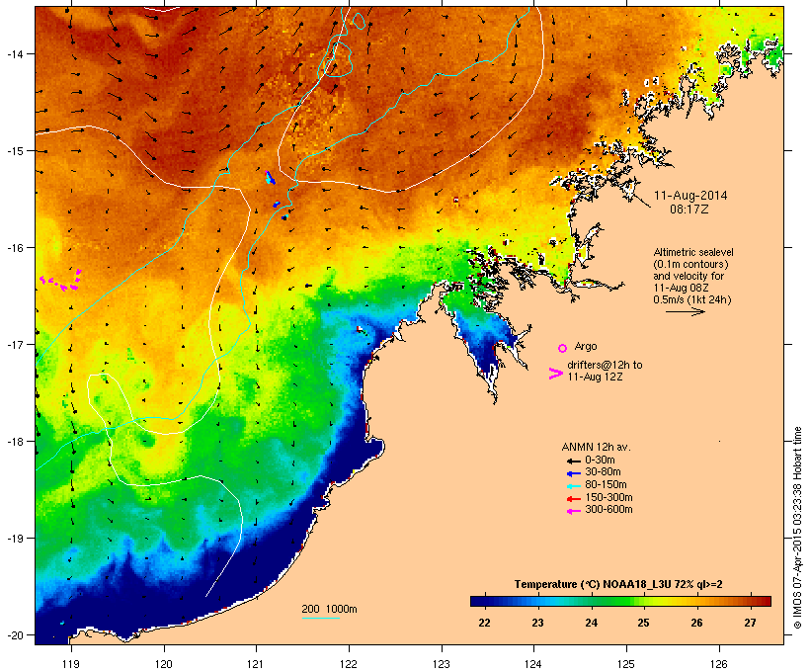Click the '80-150m' depth label
Viewport: 810px width, 672px height.
tap(606, 485)
